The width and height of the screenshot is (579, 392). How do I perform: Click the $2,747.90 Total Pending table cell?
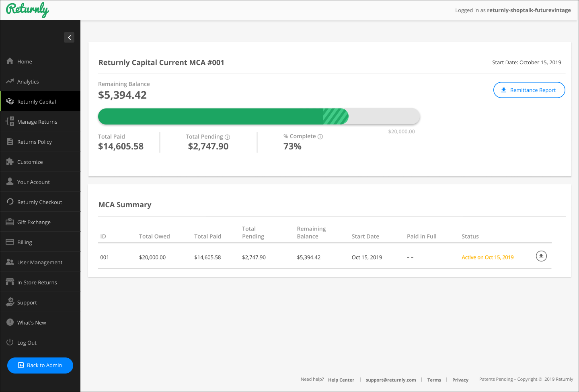[x=254, y=257]
